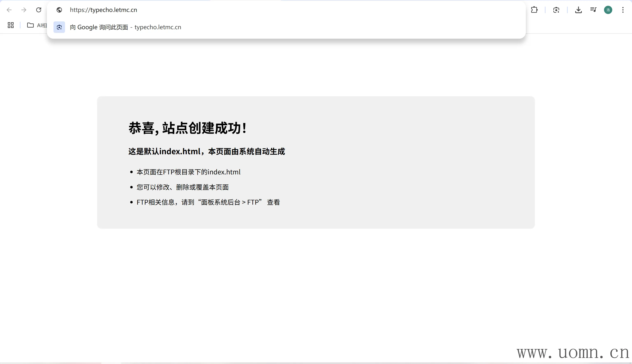Screen dimensions: 632x364
Task: Click the site-created success heading
Action: [188, 128]
